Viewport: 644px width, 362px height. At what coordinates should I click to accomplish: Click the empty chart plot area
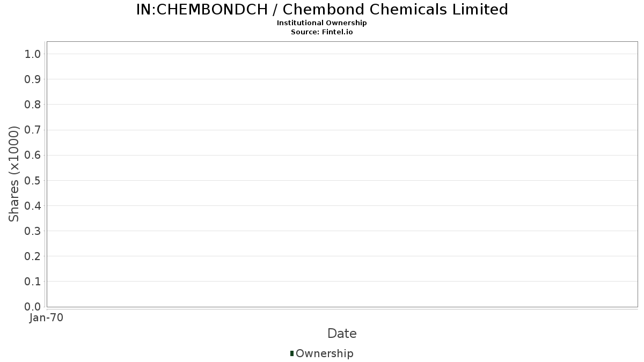pyautogui.click(x=342, y=174)
